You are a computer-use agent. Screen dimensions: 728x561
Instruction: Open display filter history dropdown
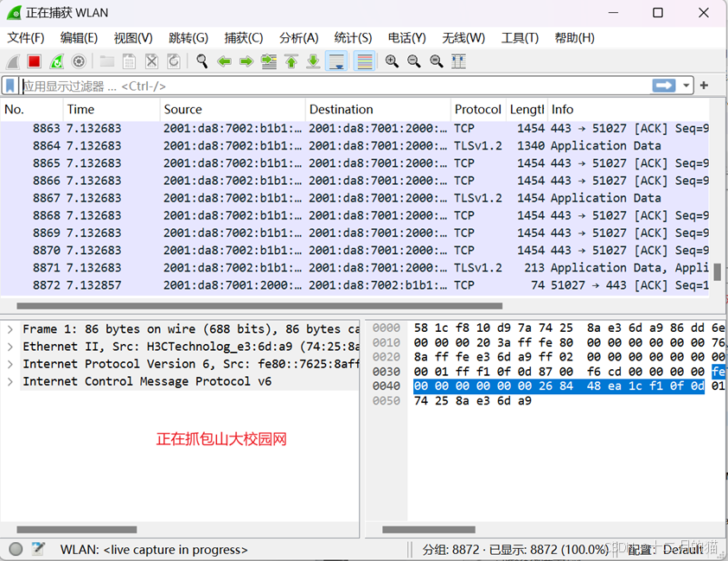(686, 86)
